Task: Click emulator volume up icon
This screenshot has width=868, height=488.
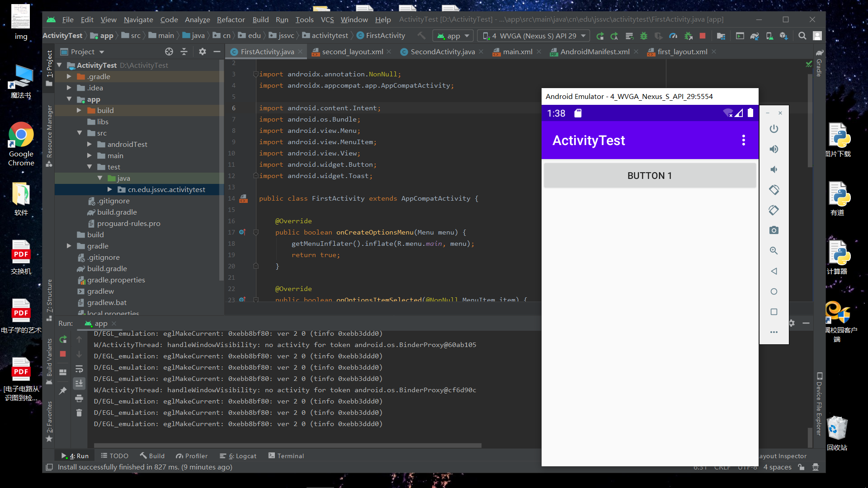Action: pyautogui.click(x=774, y=149)
